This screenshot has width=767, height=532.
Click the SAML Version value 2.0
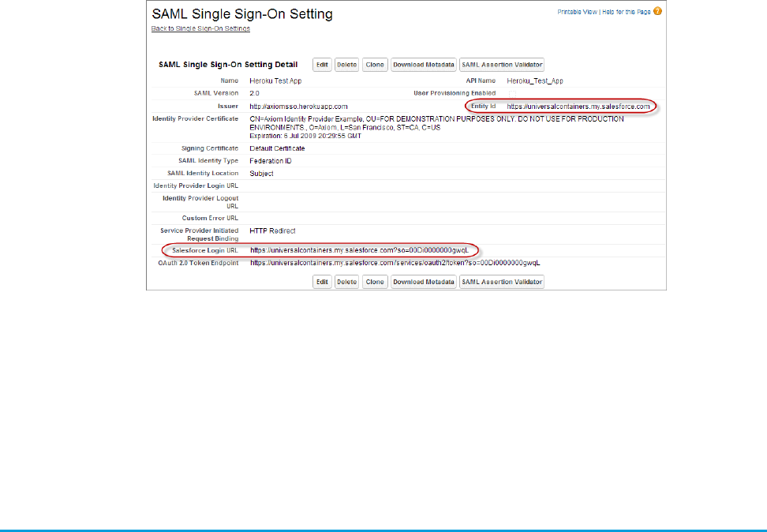[254, 93]
